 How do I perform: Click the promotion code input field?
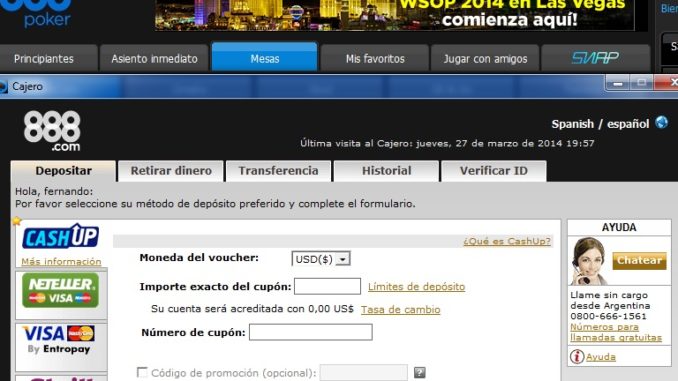[x=363, y=372]
